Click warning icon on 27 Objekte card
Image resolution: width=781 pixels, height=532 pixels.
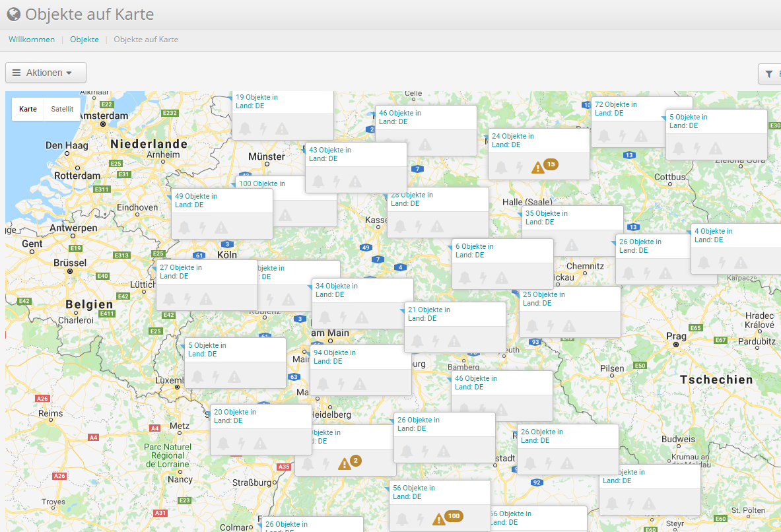[206, 299]
